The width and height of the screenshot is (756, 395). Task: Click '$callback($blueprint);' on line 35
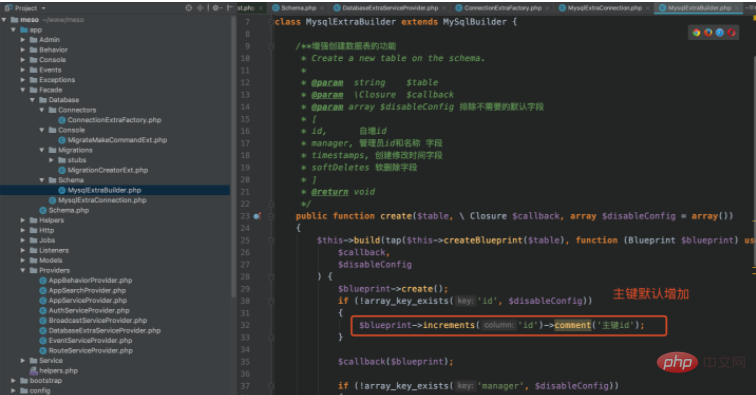pos(395,361)
